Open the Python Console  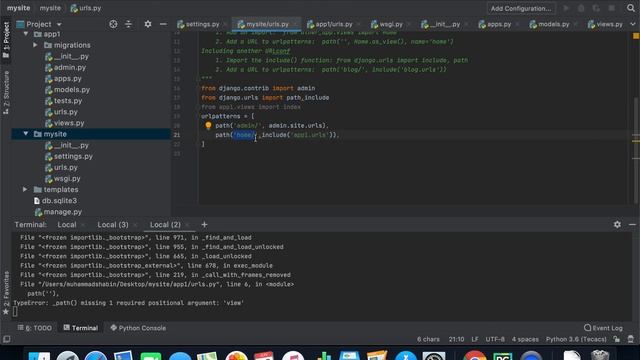[x=138, y=328]
